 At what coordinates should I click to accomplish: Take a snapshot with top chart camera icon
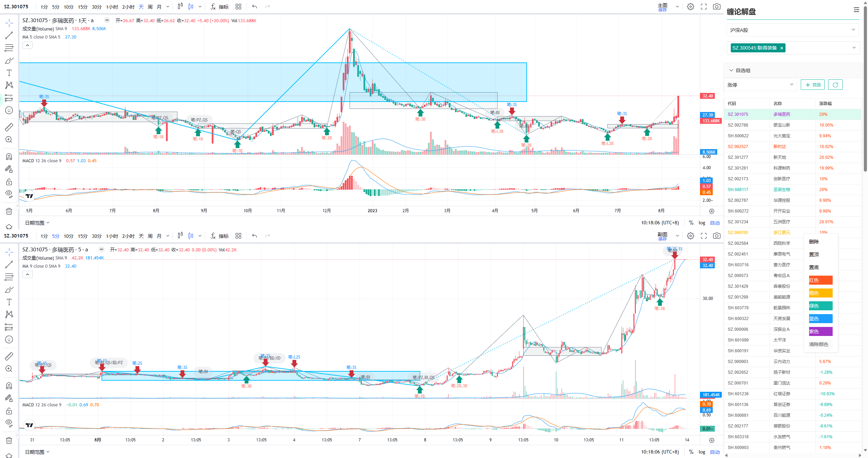point(717,7)
